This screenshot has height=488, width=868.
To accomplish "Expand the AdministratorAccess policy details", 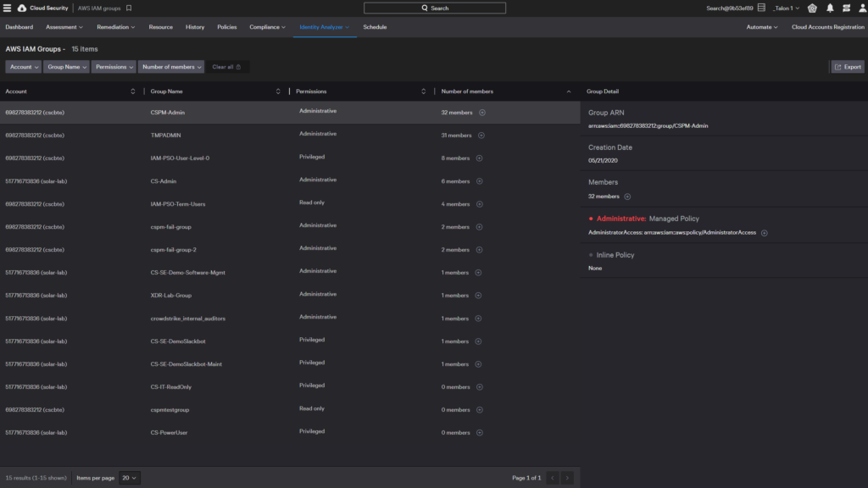I will coord(765,233).
